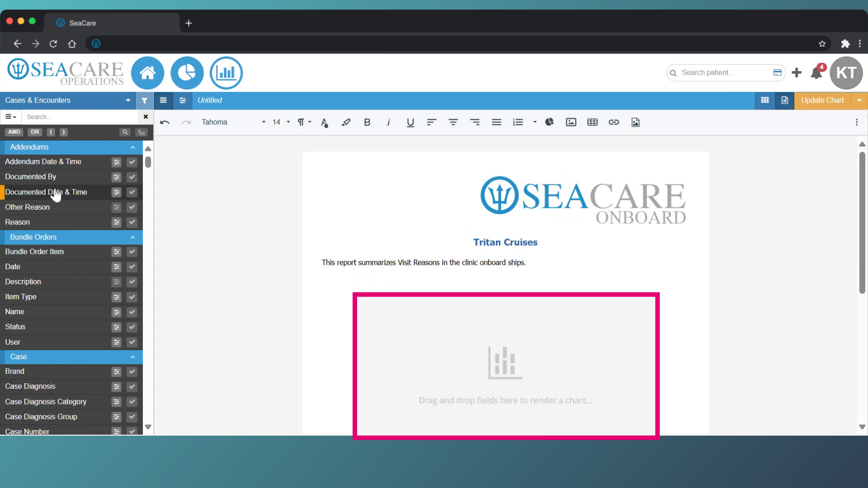This screenshot has height=488, width=868.
Task: Justify text alignment
Action: 496,122
